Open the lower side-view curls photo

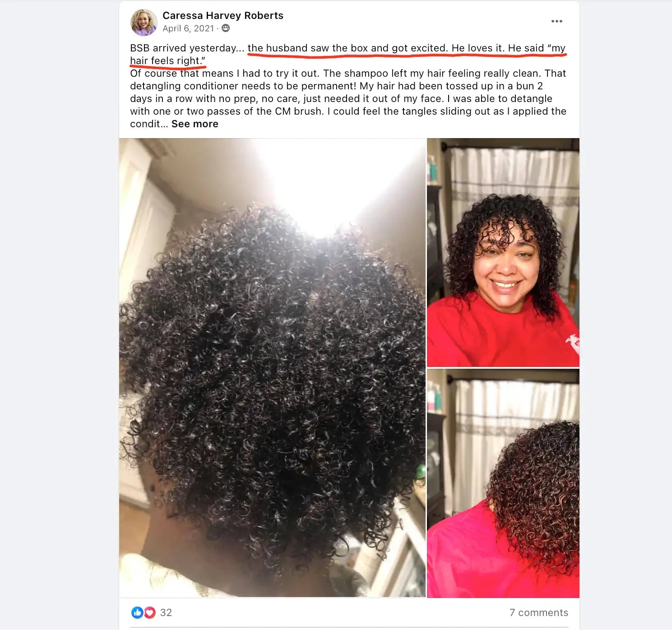point(503,483)
